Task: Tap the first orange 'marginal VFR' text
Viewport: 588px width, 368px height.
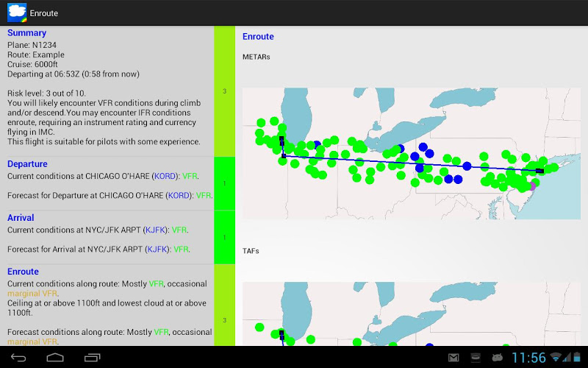Action: [32, 294]
